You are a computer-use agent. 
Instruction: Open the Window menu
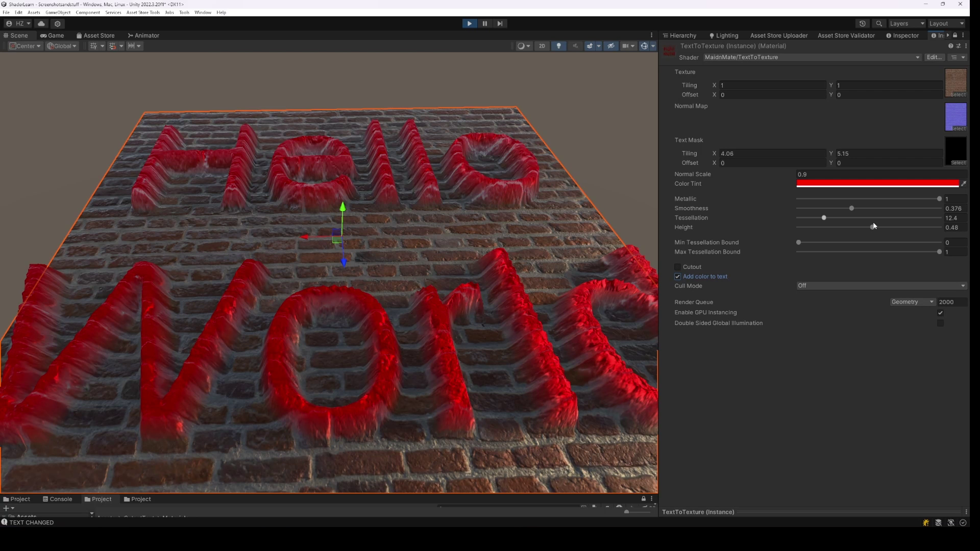tap(203, 12)
